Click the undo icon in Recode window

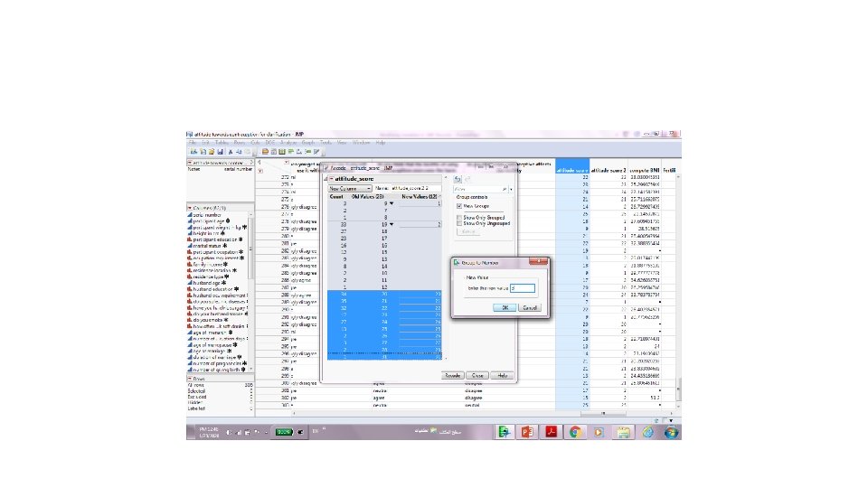pyautogui.click(x=458, y=179)
